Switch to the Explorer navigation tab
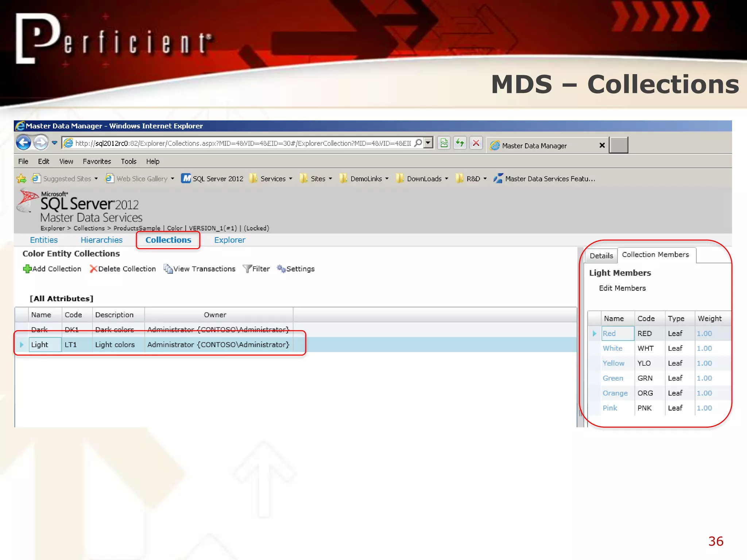 [230, 240]
